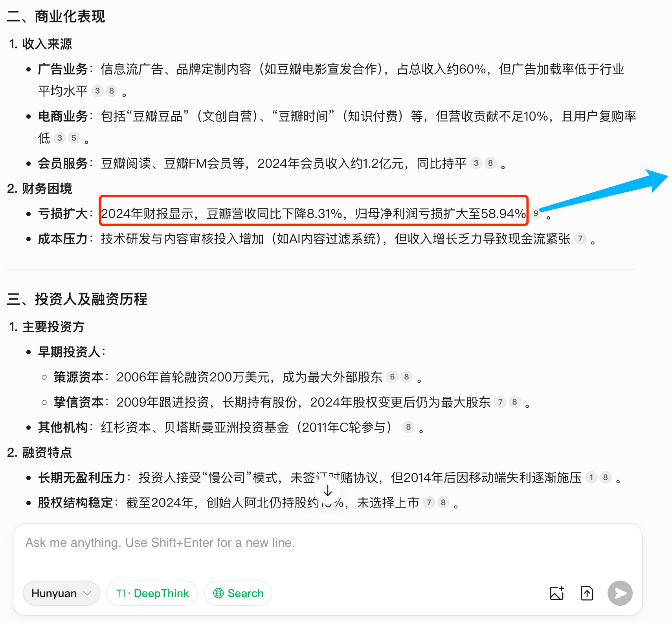672x623 pixels.
Task: Click the upload file icon
Action: [x=587, y=593]
